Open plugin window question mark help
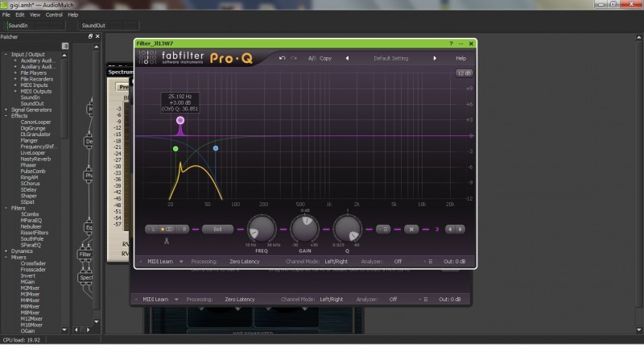Image resolution: width=644 pixels, height=348 pixels. [x=451, y=43]
